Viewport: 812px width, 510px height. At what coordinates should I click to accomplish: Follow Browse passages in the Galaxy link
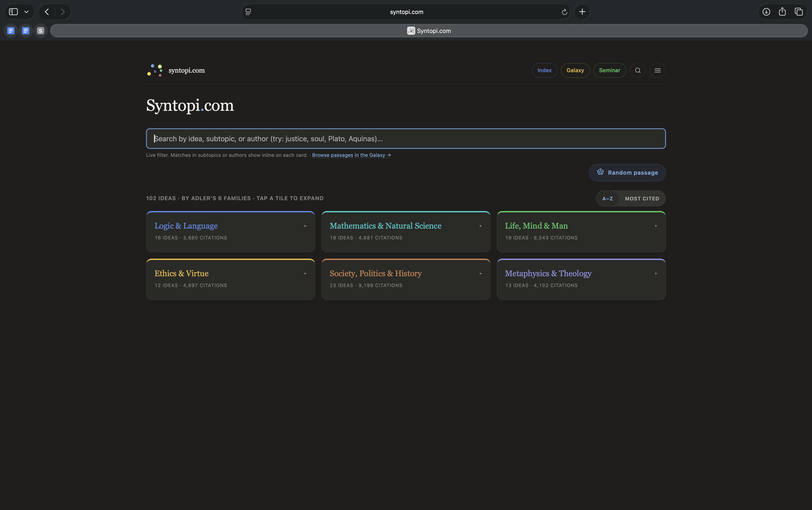click(x=352, y=155)
